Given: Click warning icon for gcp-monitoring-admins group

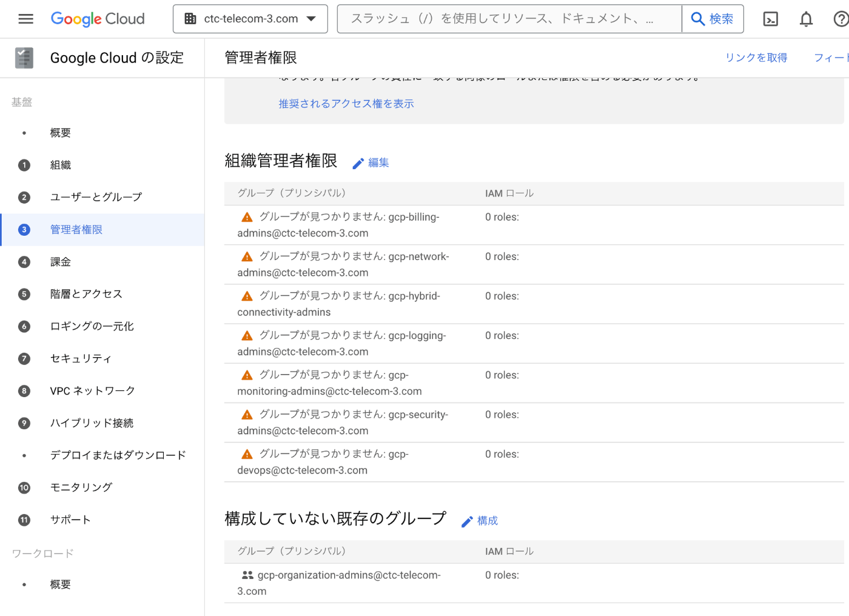Looking at the screenshot, I should (x=247, y=375).
